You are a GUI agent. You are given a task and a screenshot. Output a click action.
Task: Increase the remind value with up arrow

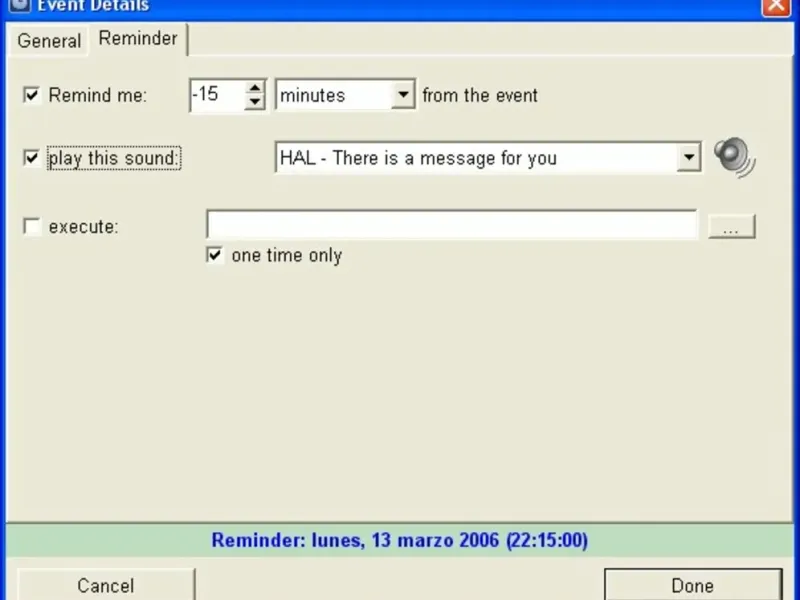point(254,88)
